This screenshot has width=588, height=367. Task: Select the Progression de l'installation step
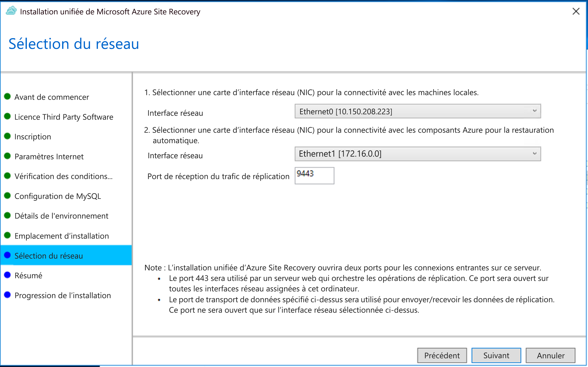click(x=63, y=295)
